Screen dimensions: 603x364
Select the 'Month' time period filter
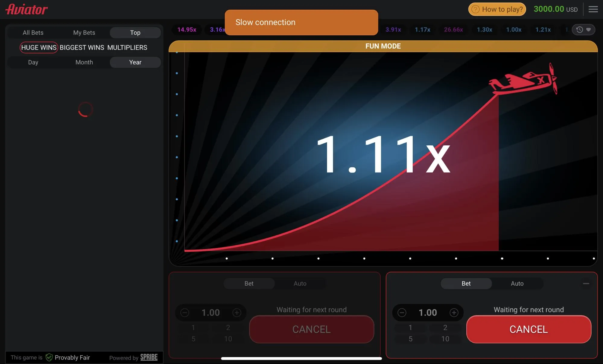click(x=84, y=62)
